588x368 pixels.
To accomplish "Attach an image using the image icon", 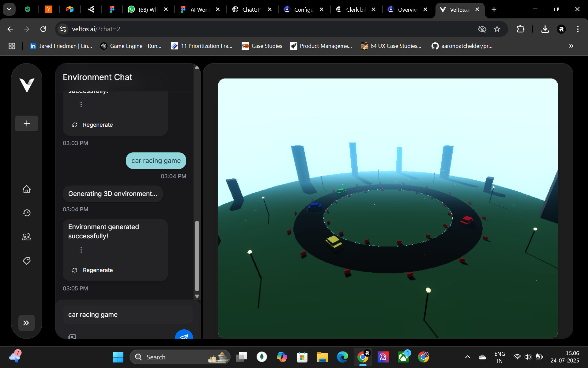I will (x=72, y=337).
